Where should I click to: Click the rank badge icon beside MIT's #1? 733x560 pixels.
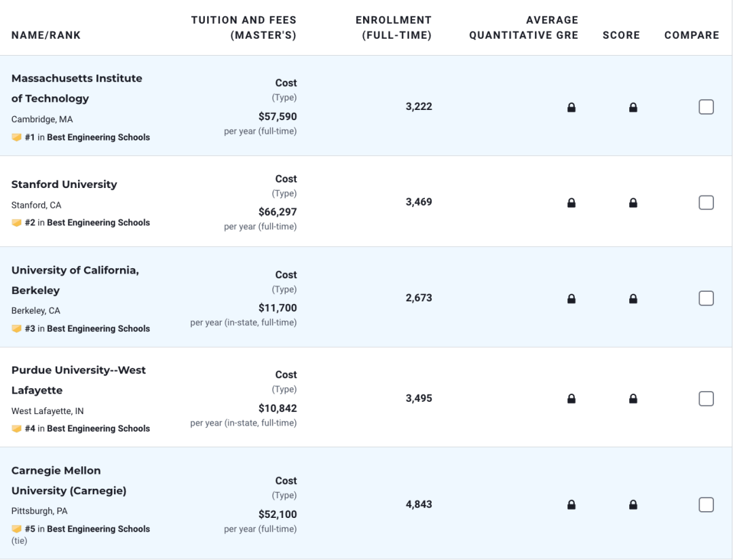(x=17, y=137)
